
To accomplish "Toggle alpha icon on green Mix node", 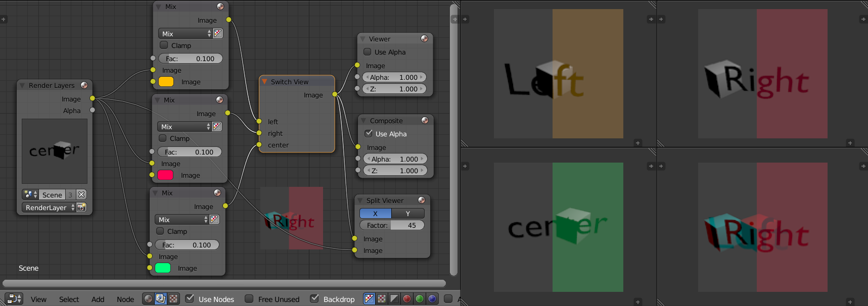I will [x=214, y=219].
